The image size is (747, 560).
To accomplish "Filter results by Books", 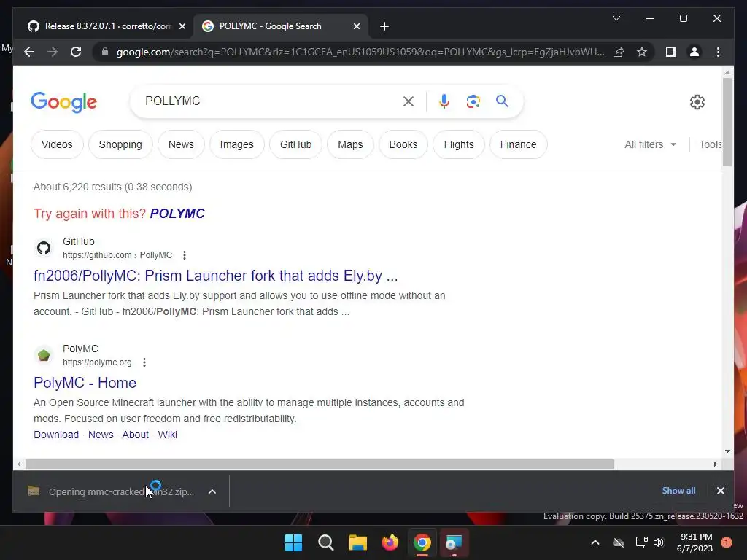I will (x=403, y=144).
